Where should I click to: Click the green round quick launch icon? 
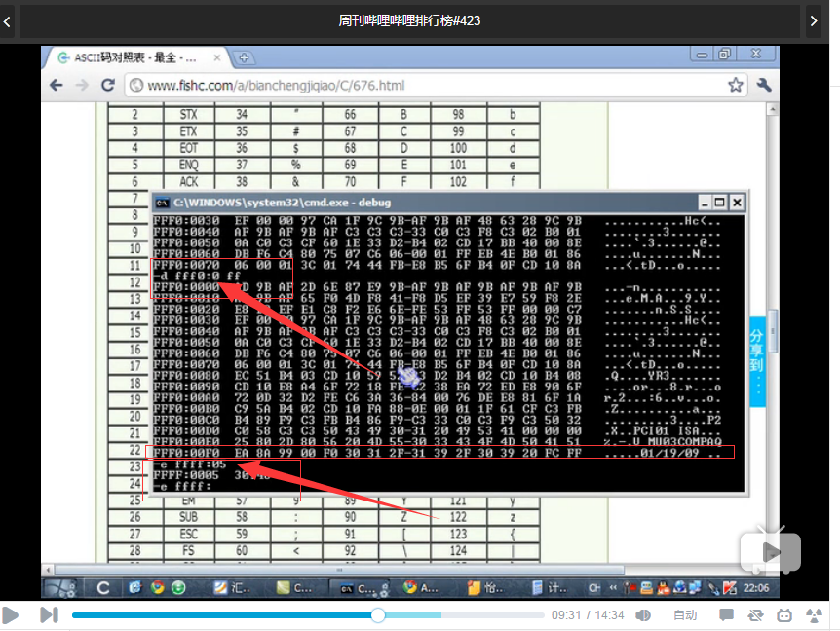(178, 587)
